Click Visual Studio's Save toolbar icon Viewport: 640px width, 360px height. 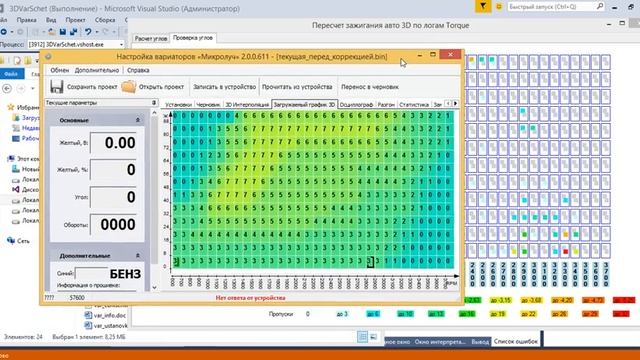click(x=62, y=31)
